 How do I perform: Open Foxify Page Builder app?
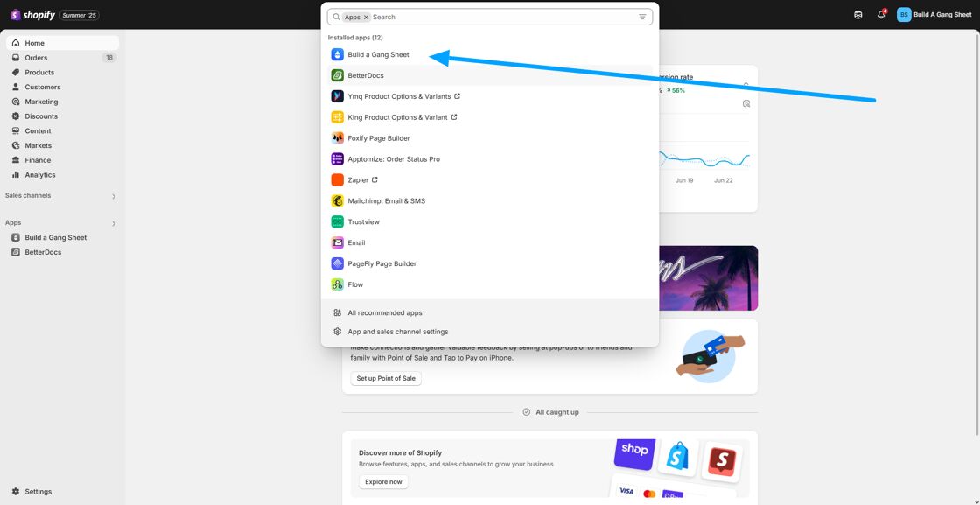[490, 138]
